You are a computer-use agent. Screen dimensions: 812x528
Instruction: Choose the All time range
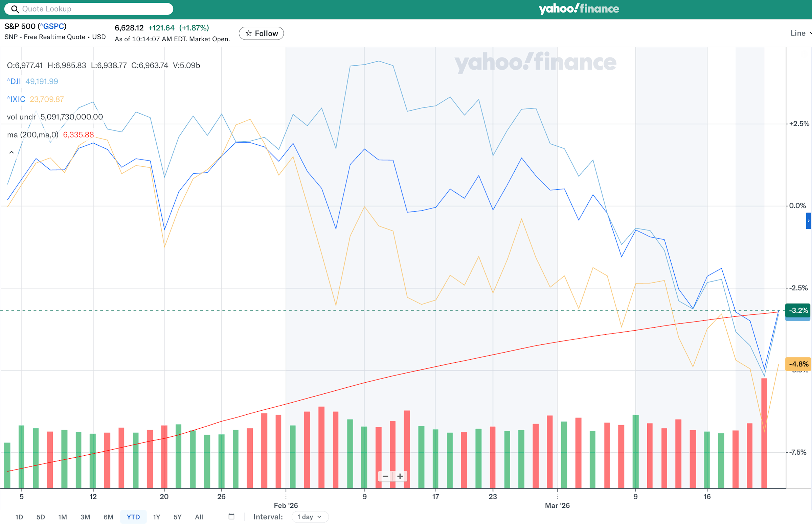click(x=199, y=517)
